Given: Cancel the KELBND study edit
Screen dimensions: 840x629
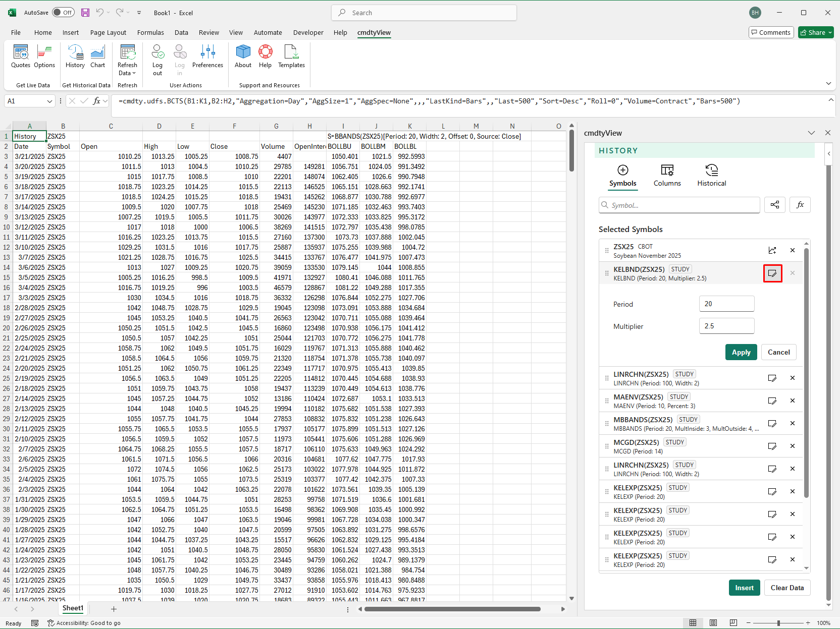Looking at the screenshot, I should click(778, 352).
